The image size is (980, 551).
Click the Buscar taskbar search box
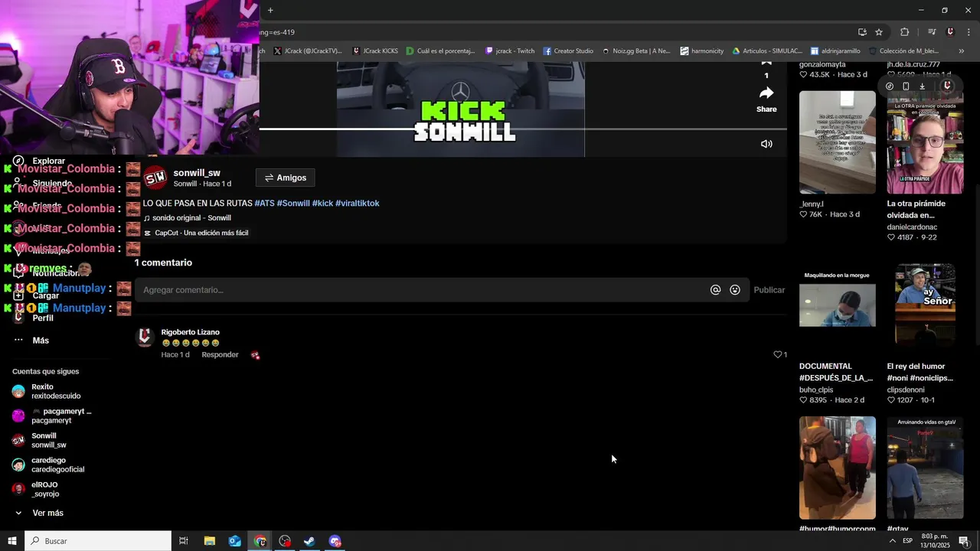pyautogui.click(x=98, y=541)
